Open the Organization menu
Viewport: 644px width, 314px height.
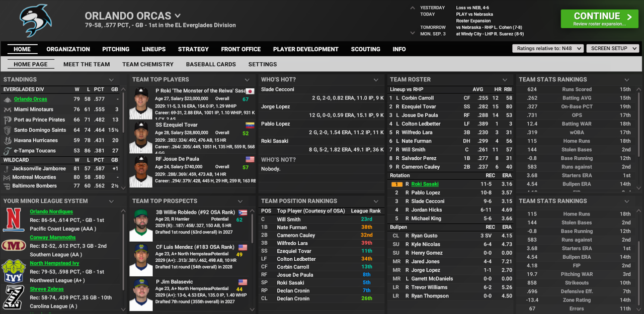pos(68,49)
